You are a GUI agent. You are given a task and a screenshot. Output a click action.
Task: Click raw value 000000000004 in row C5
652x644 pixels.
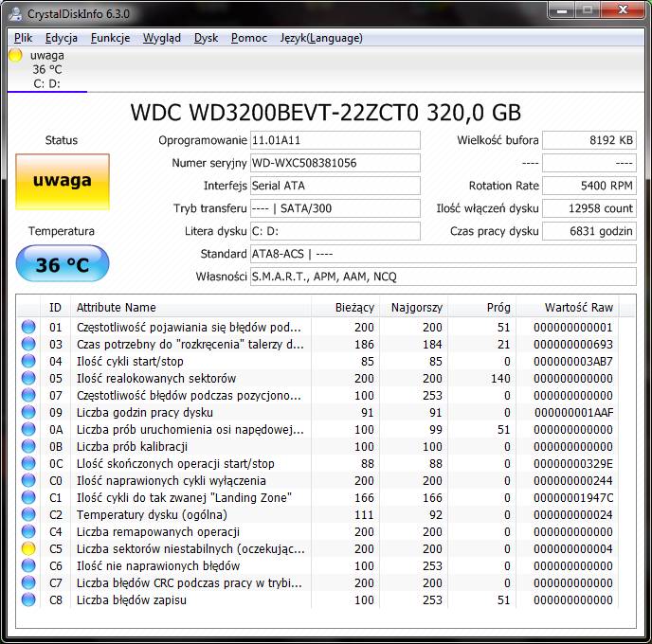coord(573,549)
